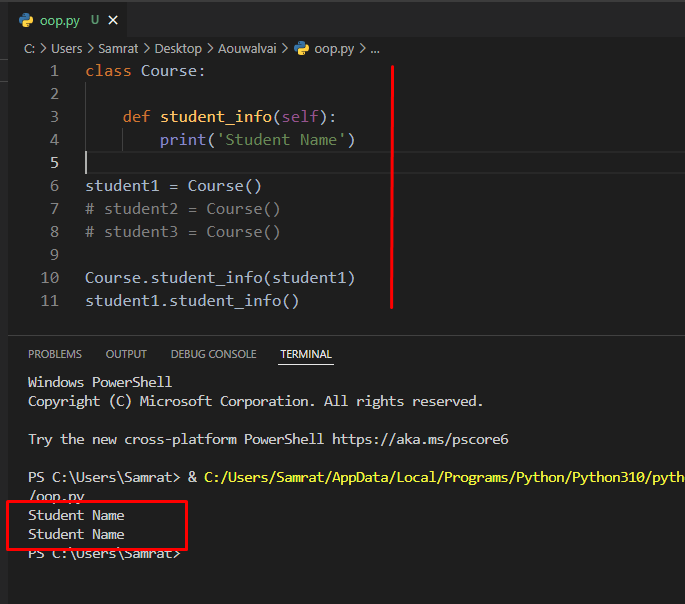Switch to the PROBLEMS panel tab
The width and height of the screenshot is (685, 604).
pyautogui.click(x=55, y=354)
